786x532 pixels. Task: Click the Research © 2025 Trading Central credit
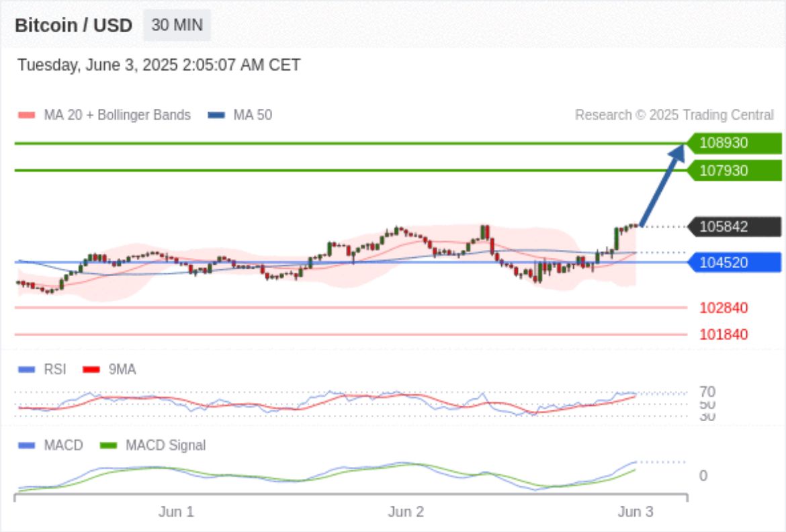(674, 115)
